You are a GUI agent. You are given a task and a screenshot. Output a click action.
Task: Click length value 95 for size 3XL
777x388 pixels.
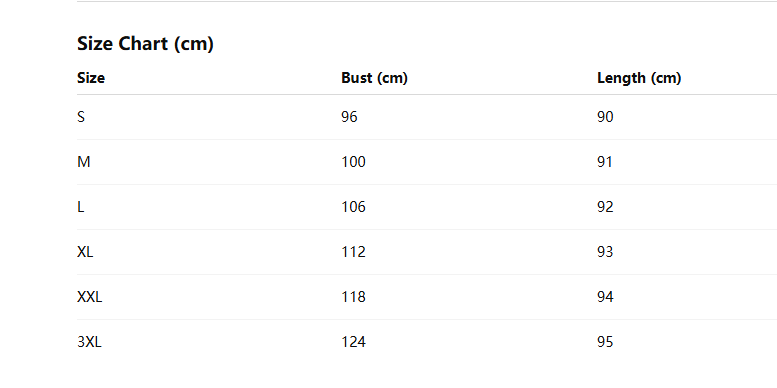[x=605, y=342]
